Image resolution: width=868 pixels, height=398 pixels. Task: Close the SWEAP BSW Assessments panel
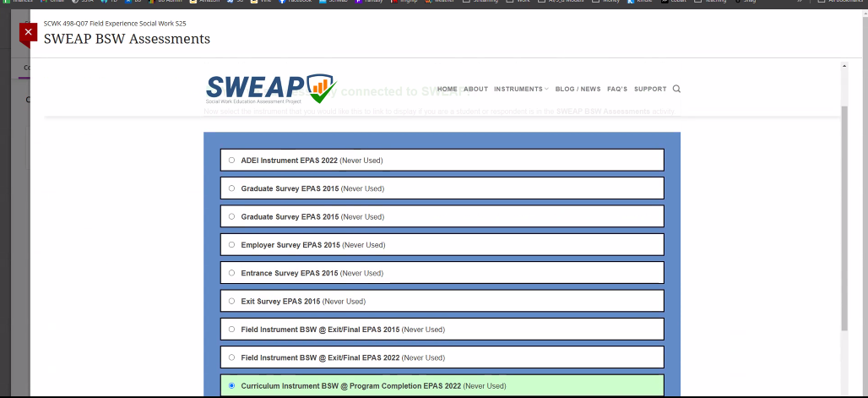pyautogui.click(x=28, y=33)
